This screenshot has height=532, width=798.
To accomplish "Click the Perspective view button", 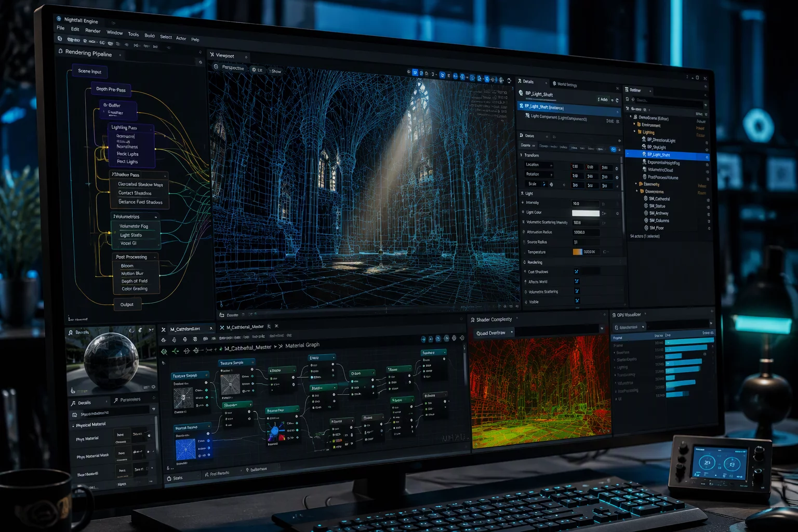I will point(229,68).
